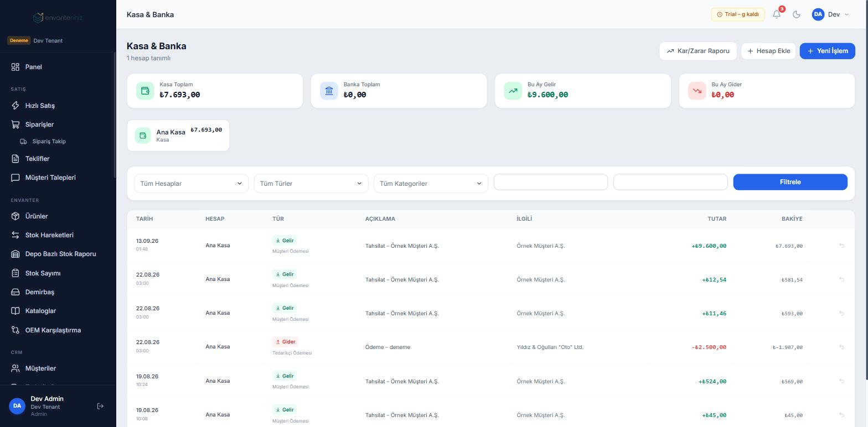Click the second empty date filter field
Screen dimensions: 868x427
pyautogui.click(x=670, y=182)
